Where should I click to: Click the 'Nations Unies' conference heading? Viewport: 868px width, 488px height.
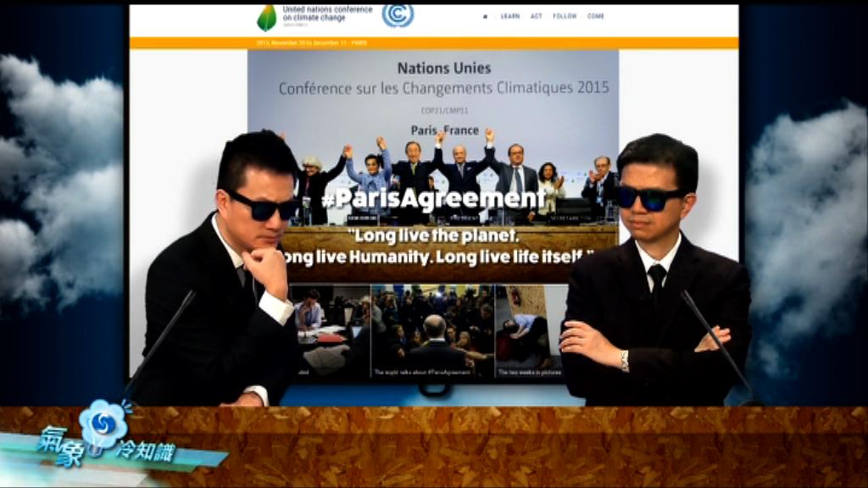tap(443, 68)
